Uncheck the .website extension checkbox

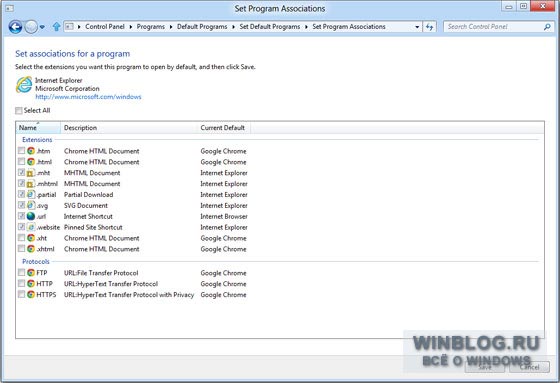21,227
